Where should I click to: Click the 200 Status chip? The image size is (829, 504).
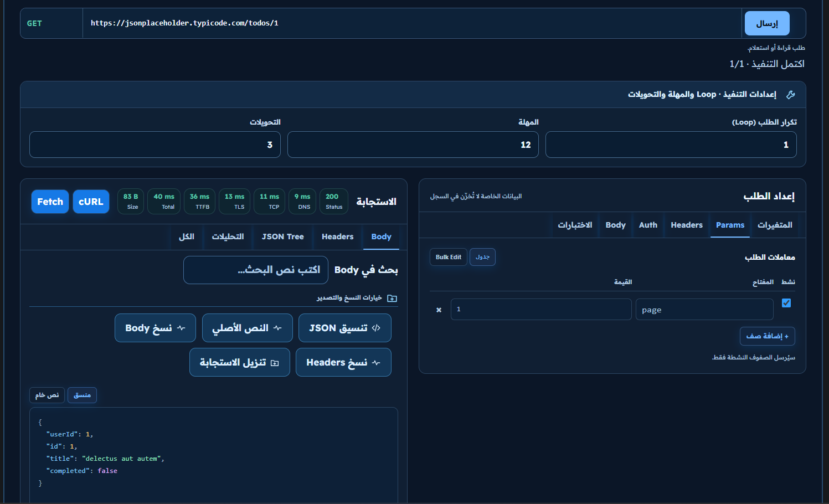[x=334, y=202]
